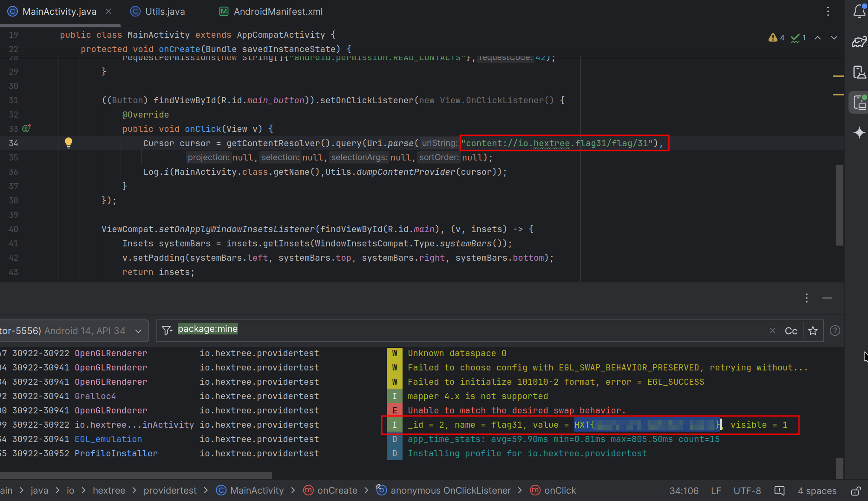
Task: Click the sticky MainActivity class header line
Action: (x=197, y=35)
